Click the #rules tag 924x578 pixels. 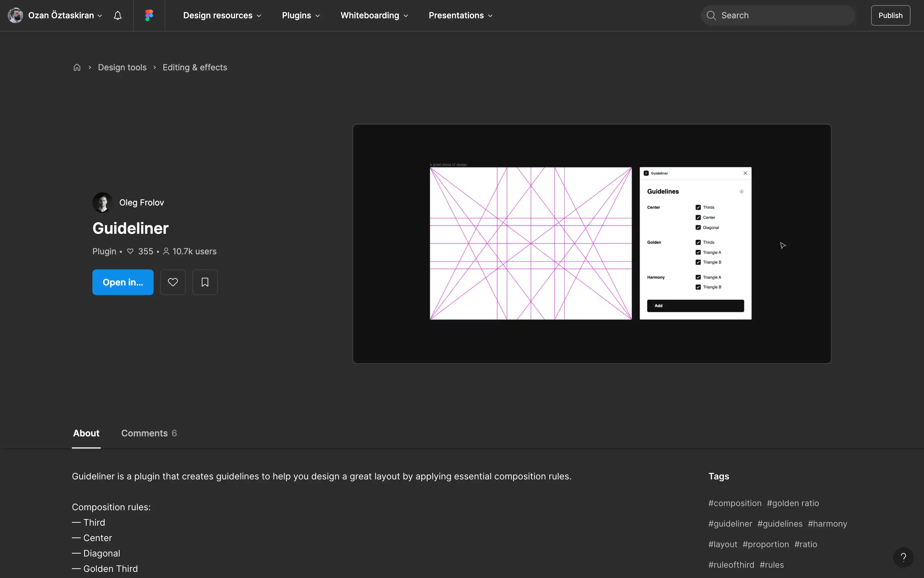pos(772,565)
